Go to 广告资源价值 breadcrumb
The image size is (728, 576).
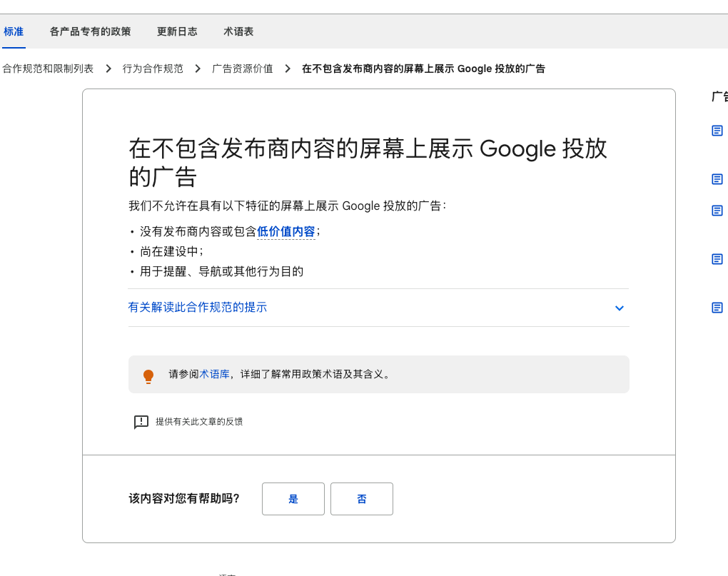pyautogui.click(x=243, y=69)
